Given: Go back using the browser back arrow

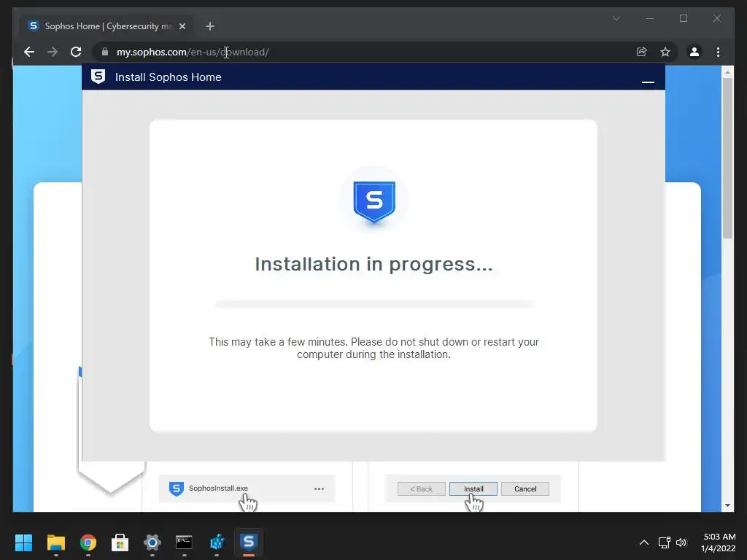Looking at the screenshot, I should (x=29, y=52).
